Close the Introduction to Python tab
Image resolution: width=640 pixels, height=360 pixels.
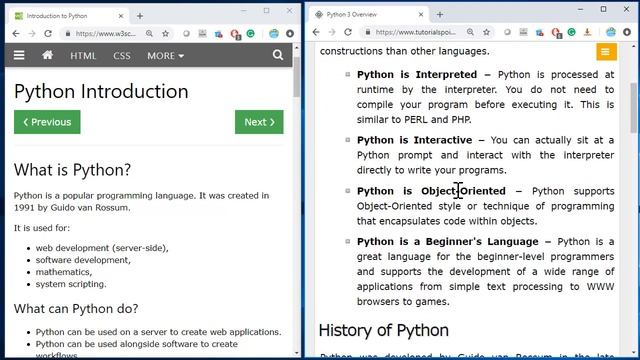click(x=121, y=16)
